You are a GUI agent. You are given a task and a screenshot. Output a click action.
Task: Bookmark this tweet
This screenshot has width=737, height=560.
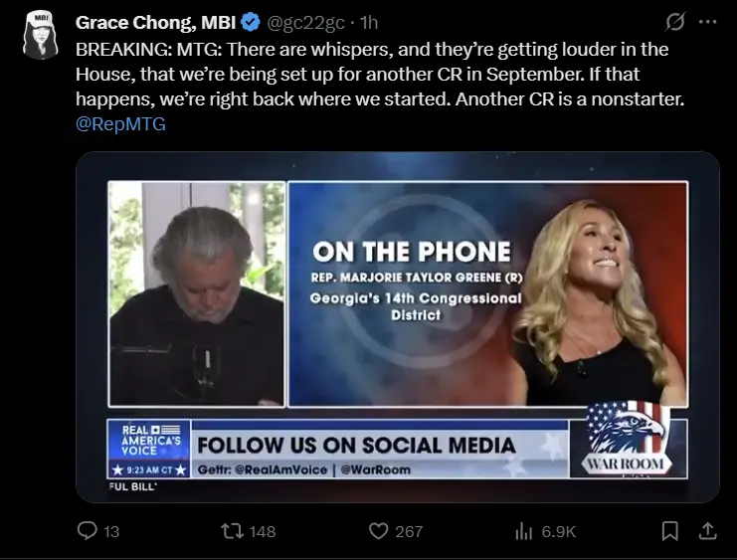coord(669,531)
